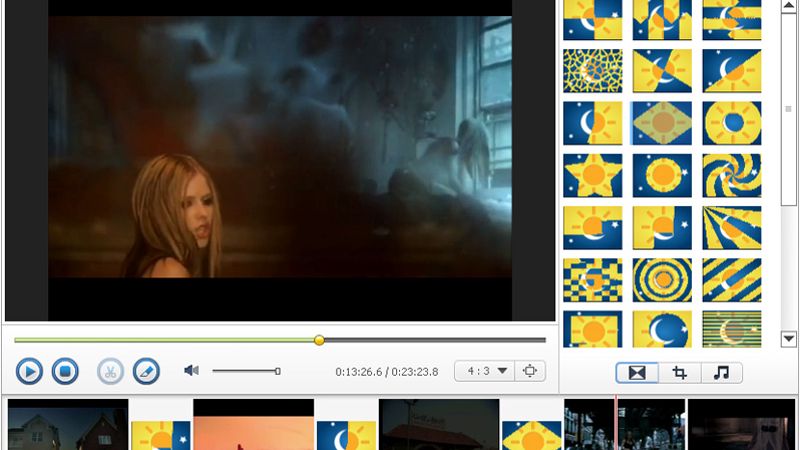Mute audio via the speaker icon

click(191, 370)
